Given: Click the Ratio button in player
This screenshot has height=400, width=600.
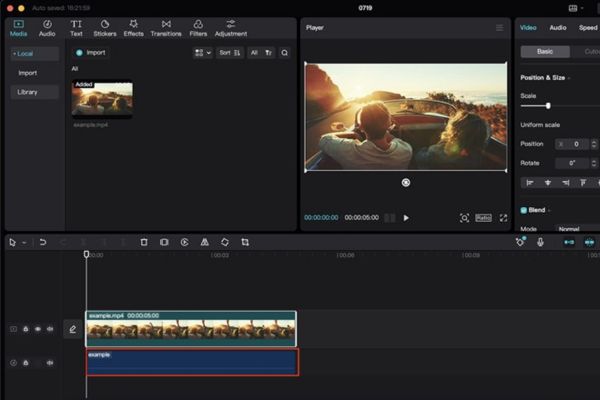Looking at the screenshot, I should point(483,218).
